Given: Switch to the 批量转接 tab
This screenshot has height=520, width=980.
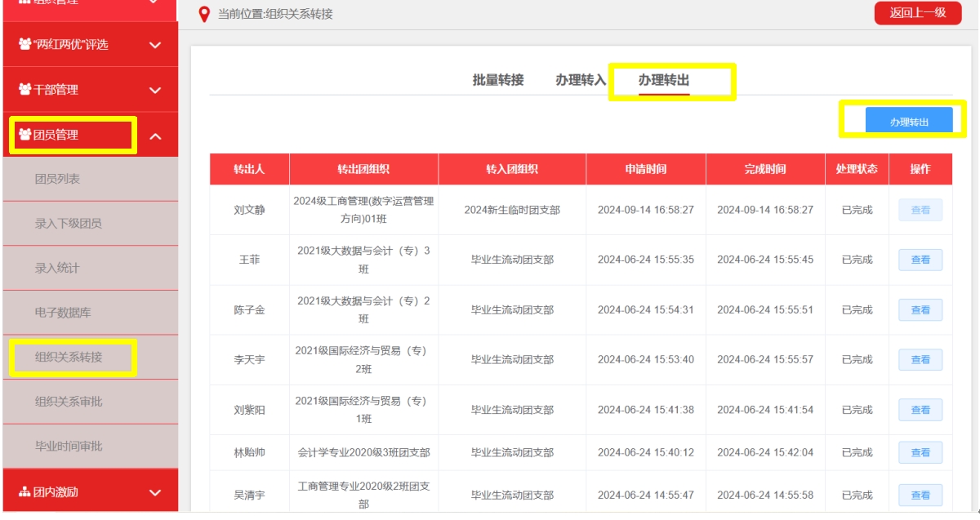Looking at the screenshot, I should (x=497, y=80).
